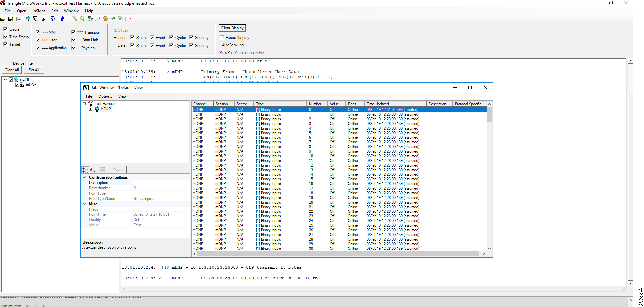This screenshot has height=307, width=644.
Task: Click the Clear Display button
Action: coord(232,28)
